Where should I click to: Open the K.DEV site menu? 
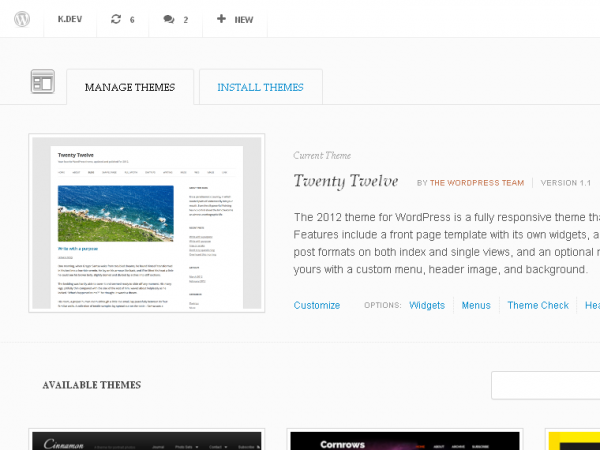[x=70, y=19]
